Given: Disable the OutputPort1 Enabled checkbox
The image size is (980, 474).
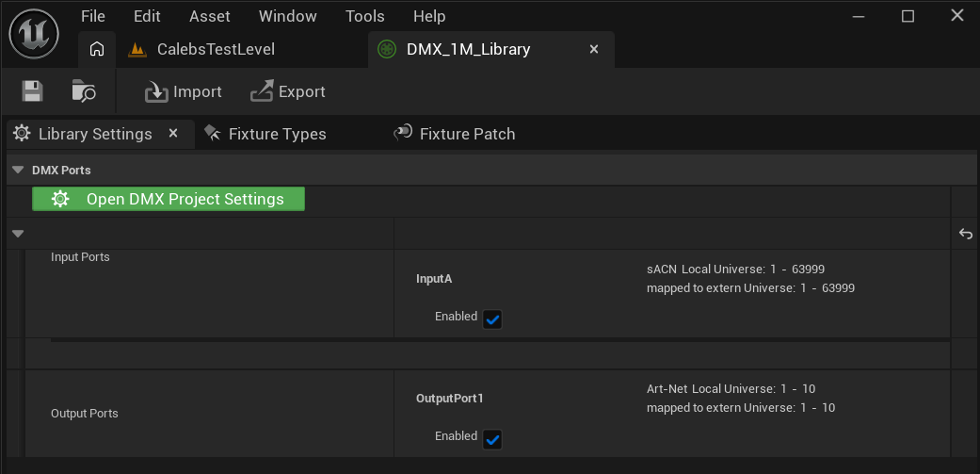Looking at the screenshot, I should [x=492, y=439].
